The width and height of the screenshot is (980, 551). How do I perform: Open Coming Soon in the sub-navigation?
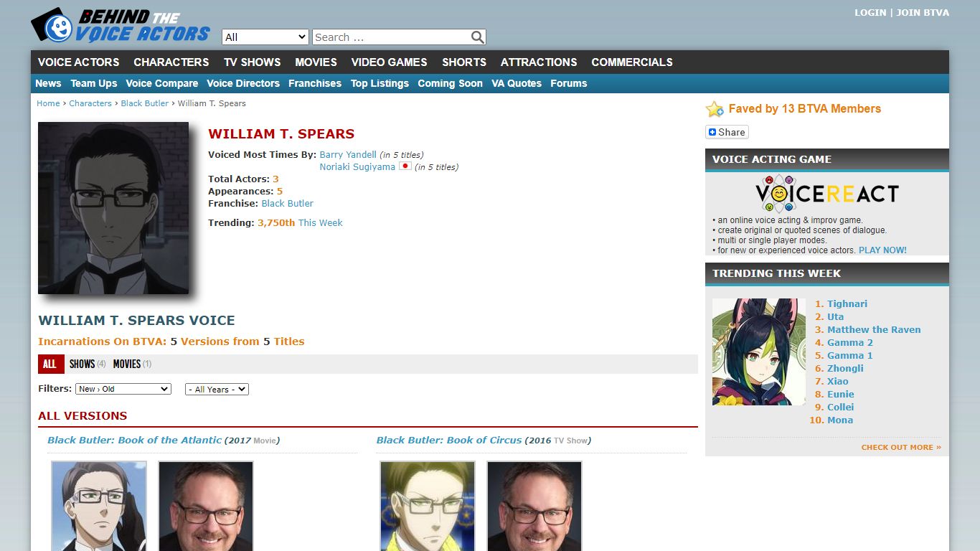[x=451, y=83]
